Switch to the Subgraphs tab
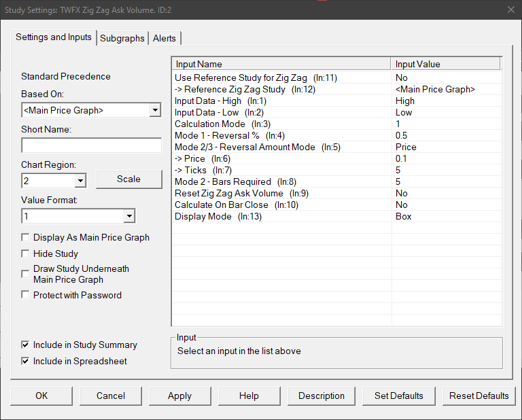 click(x=122, y=38)
